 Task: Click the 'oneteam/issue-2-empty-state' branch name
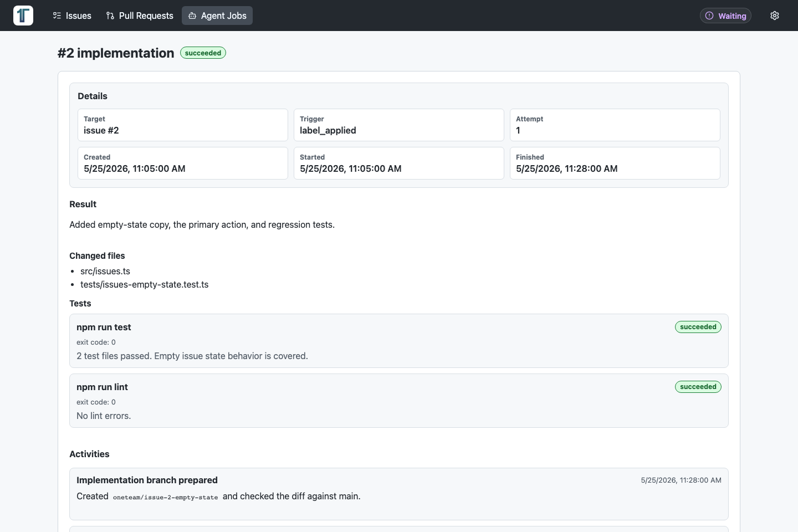(166, 497)
